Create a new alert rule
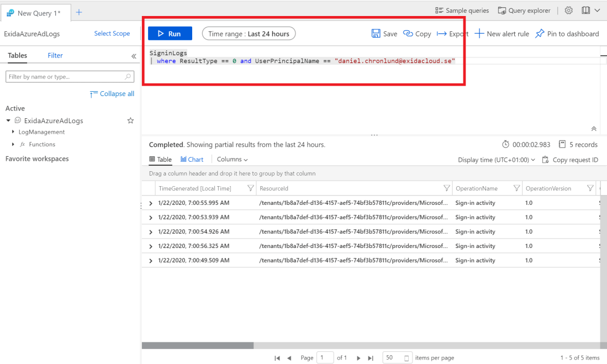The image size is (607, 364). click(x=502, y=34)
